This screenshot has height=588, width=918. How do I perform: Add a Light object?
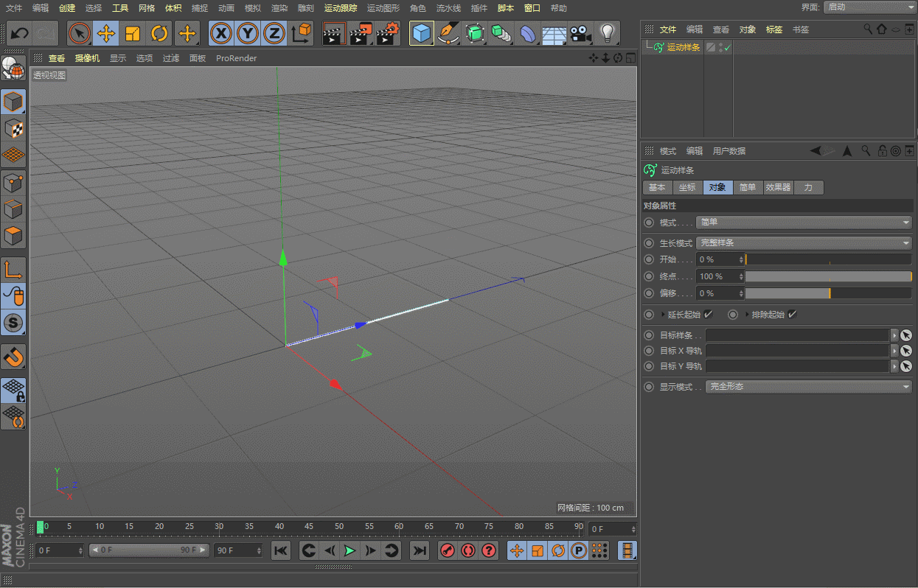pos(608,33)
